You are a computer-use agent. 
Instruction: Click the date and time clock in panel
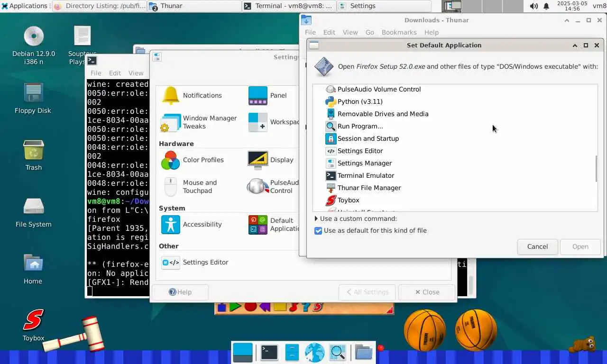click(x=572, y=6)
